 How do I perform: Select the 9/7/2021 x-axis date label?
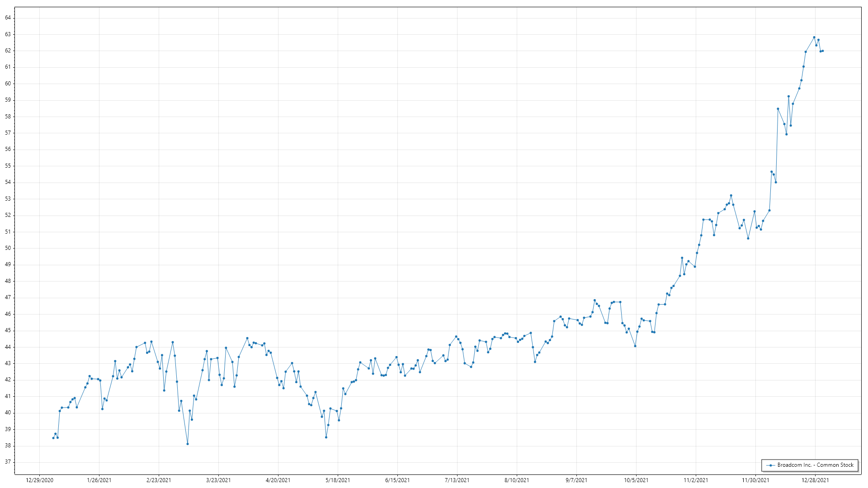click(x=576, y=480)
